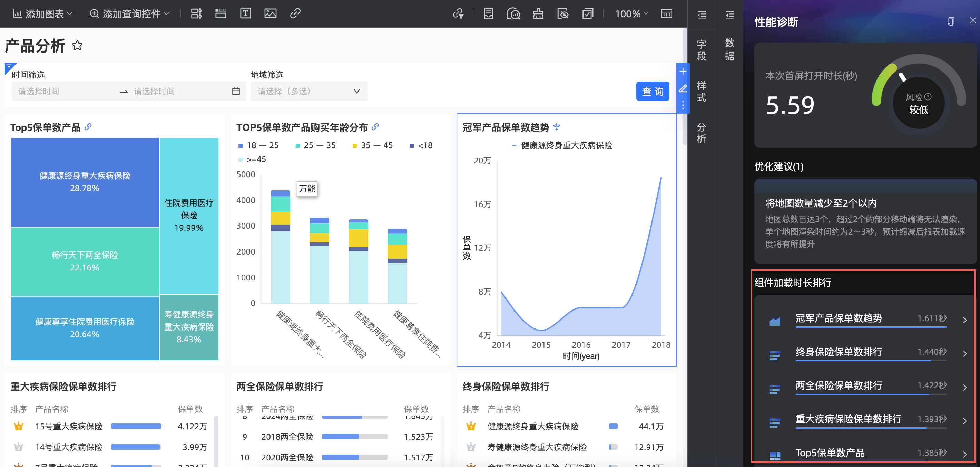This screenshot has width=980, height=467.
Task: Click the preview-off icon in toolbar
Action: pyautogui.click(x=563, y=14)
